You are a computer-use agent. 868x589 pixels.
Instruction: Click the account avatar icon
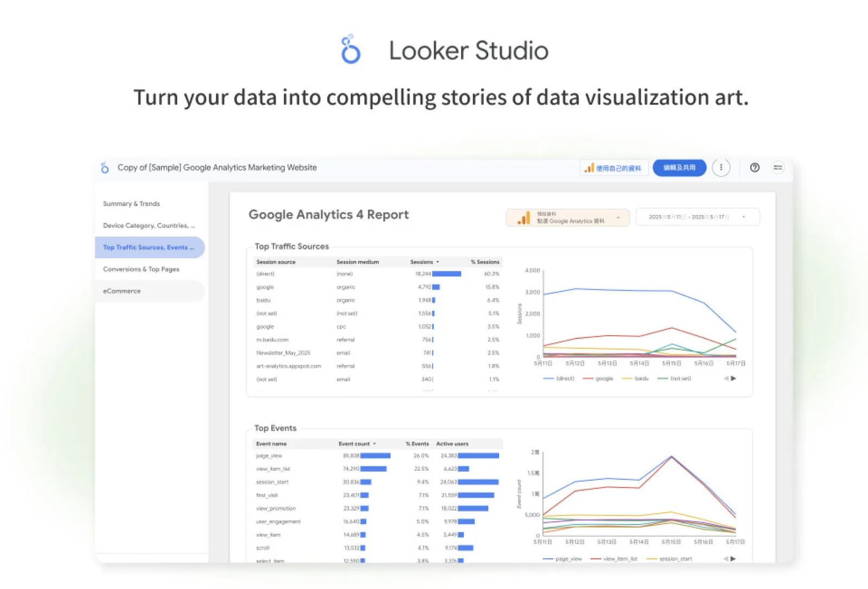click(x=778, y=168)
